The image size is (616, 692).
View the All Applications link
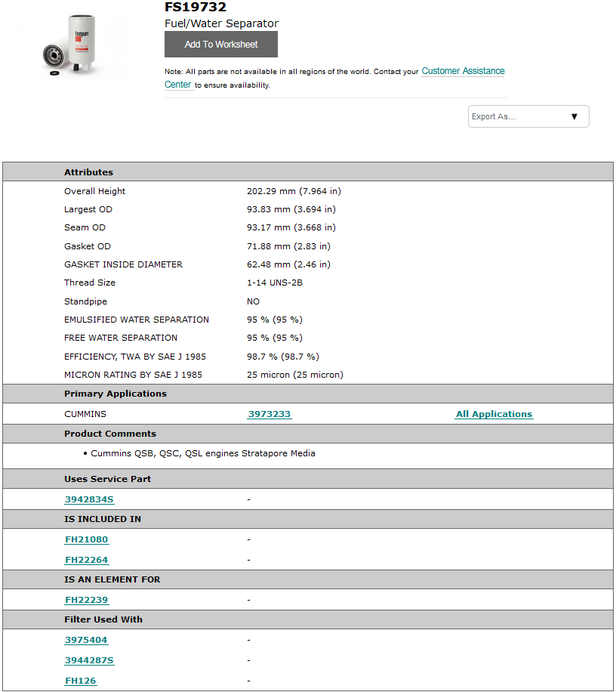[x=494, y=414]
